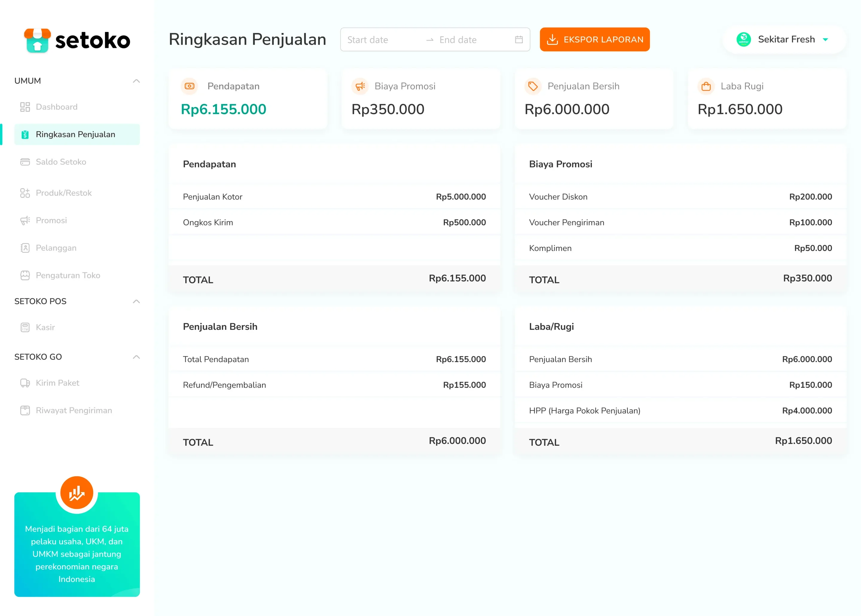861x616 pixels.
Task: Click the Refund/Pengembalian row
Action: (334, 385)
